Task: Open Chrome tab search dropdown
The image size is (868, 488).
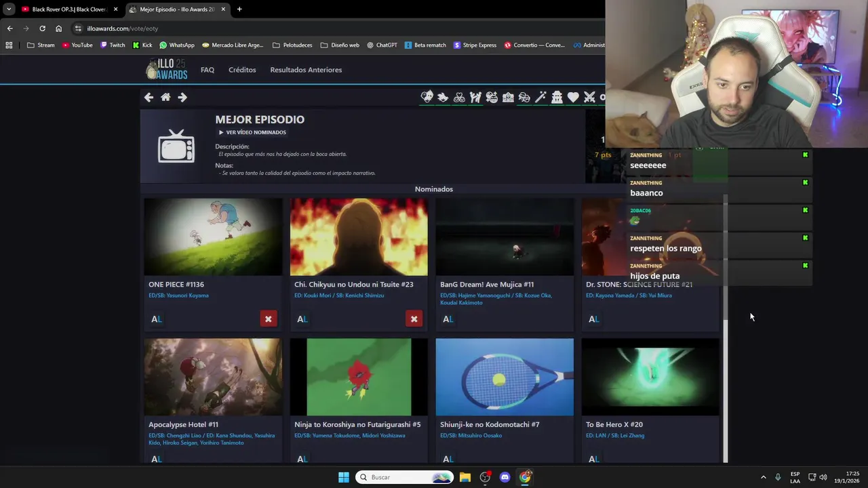Action: point(9,9)
